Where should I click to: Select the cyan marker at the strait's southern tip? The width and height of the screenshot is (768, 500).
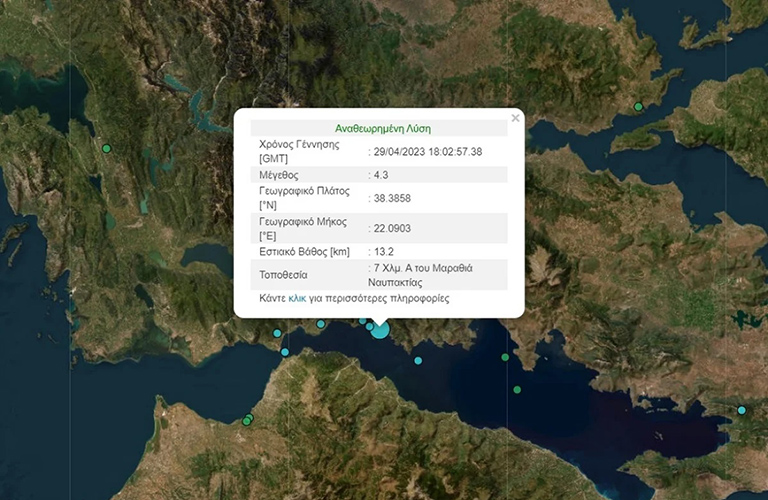[285, 352]
